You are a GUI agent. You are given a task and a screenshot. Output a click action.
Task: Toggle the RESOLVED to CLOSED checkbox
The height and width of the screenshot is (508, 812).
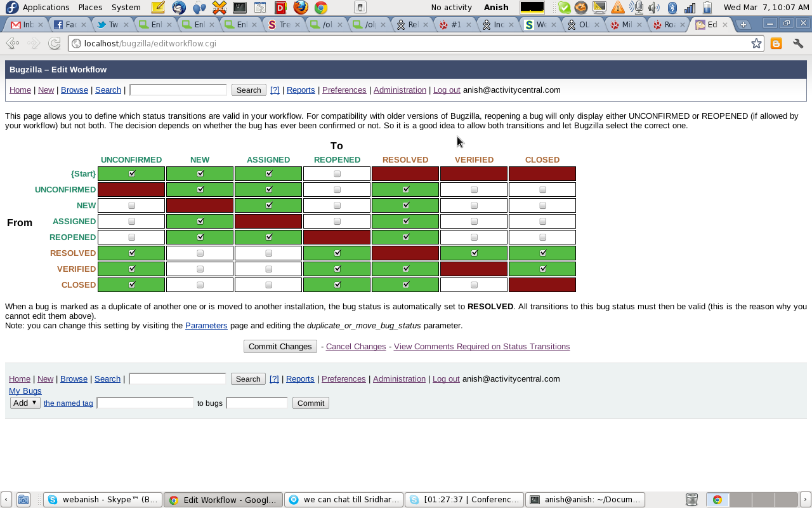coord(542,253)
